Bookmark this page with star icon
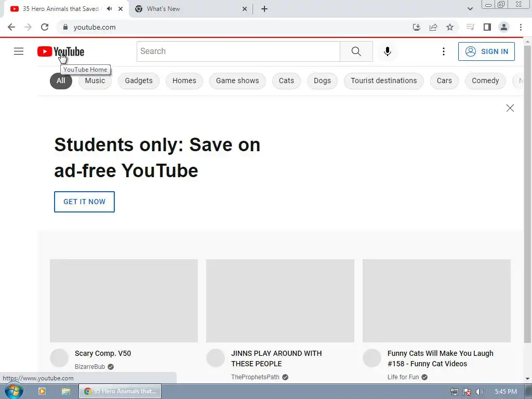Viewport: 532px width, 399px height. (450, 27)
